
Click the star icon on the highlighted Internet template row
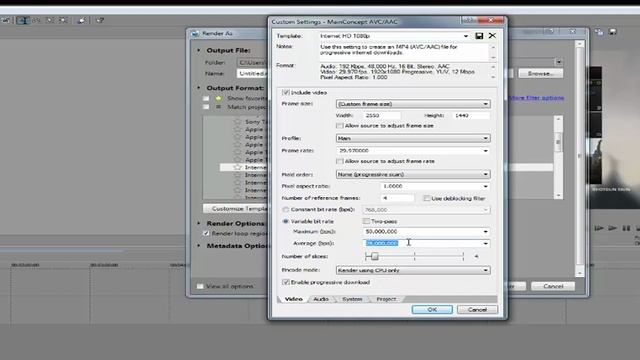point(237,167)
